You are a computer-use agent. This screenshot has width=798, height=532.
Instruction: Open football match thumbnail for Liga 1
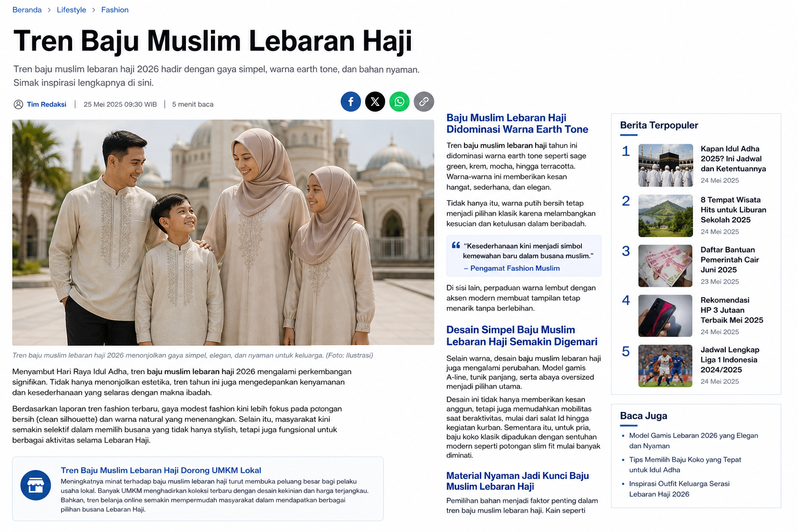666,366
